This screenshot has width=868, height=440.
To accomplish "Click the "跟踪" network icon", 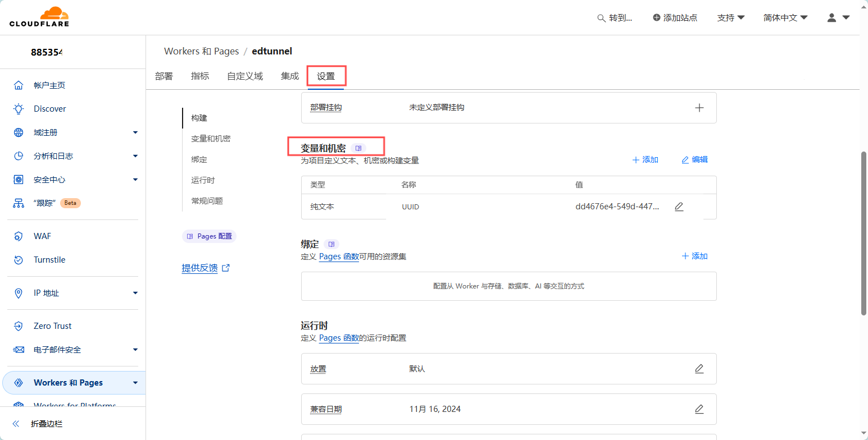I will [19, 203].
